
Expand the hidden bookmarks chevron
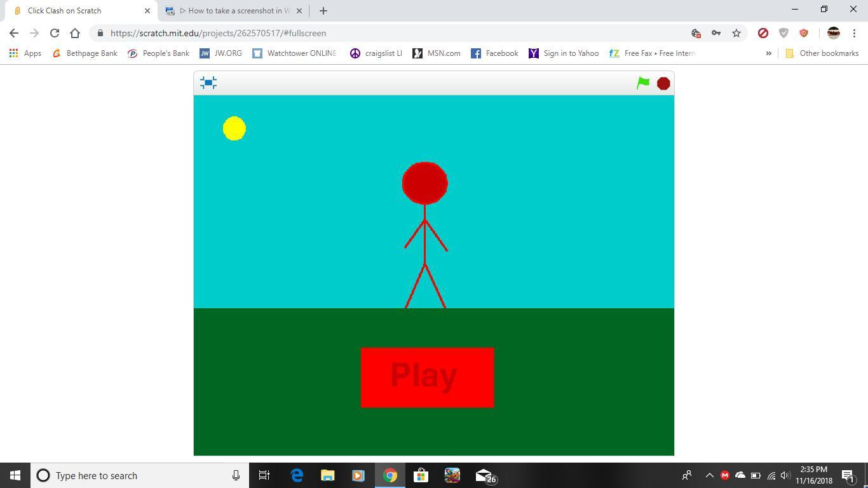(x=768, y=53)
